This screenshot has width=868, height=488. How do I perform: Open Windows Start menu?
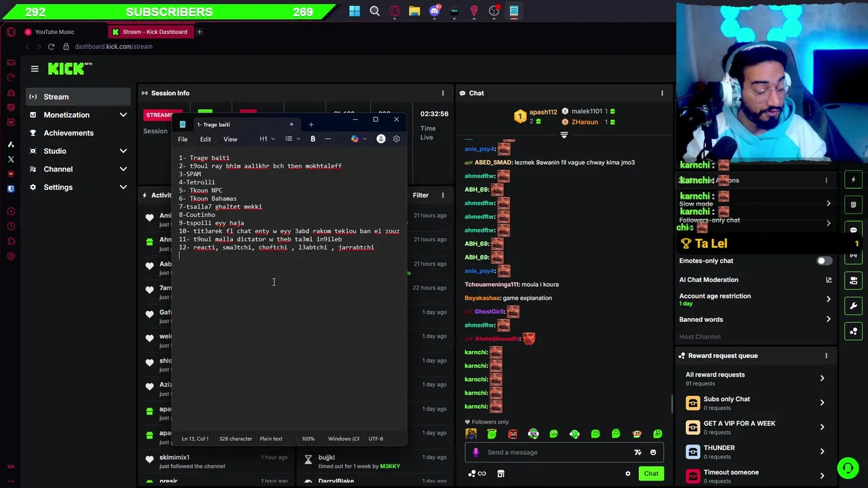click(355, 11)
